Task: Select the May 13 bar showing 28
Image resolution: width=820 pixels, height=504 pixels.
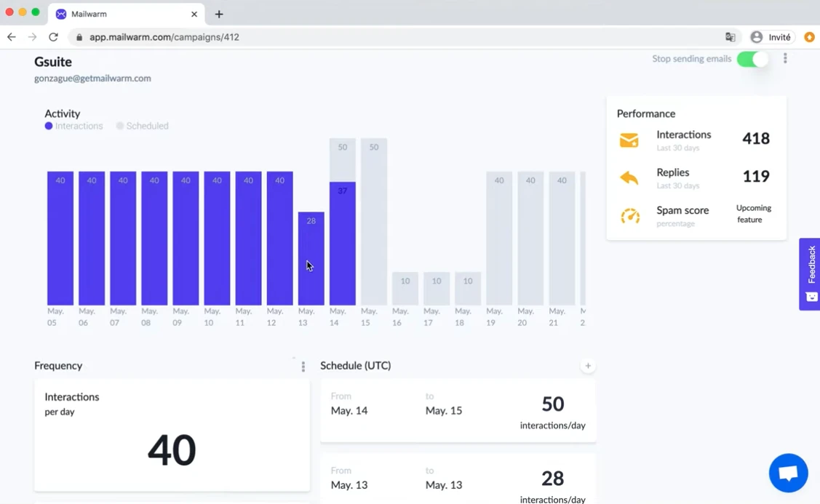Action: point(311,258)
